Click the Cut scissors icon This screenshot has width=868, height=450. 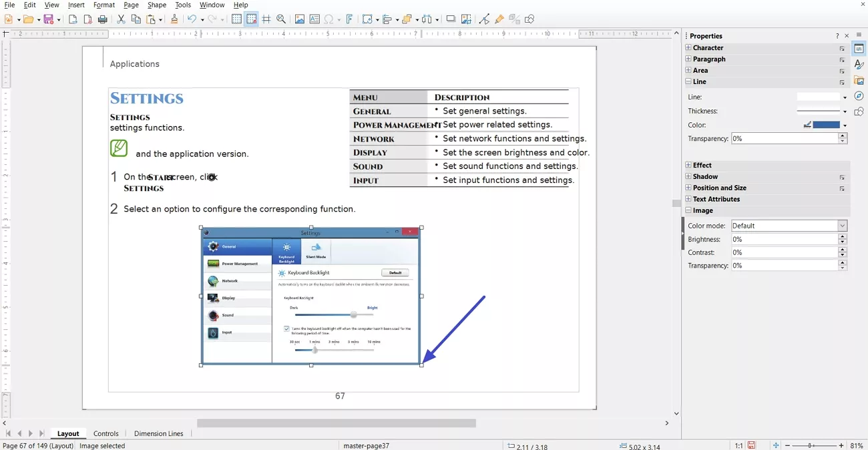click(x=122, y=19)
